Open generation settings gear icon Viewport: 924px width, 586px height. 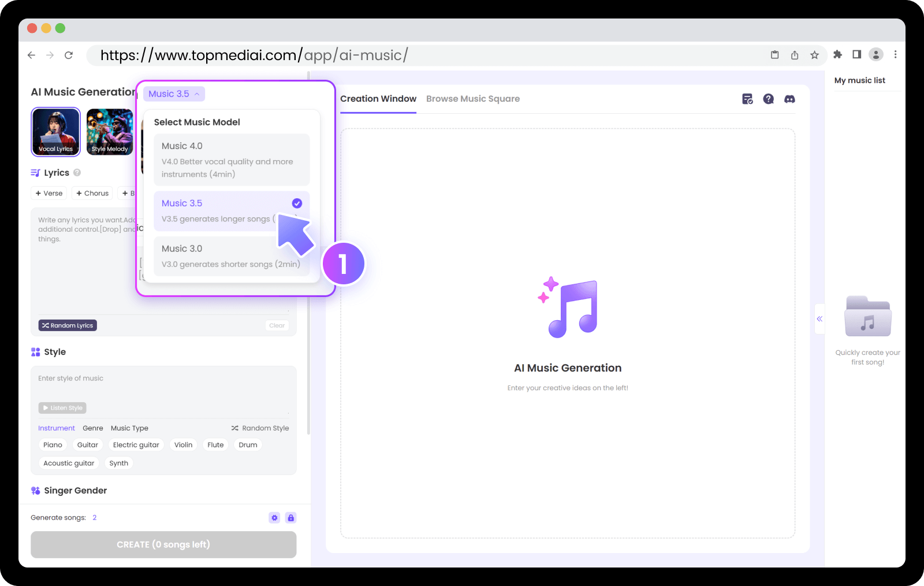click(274, 518)
